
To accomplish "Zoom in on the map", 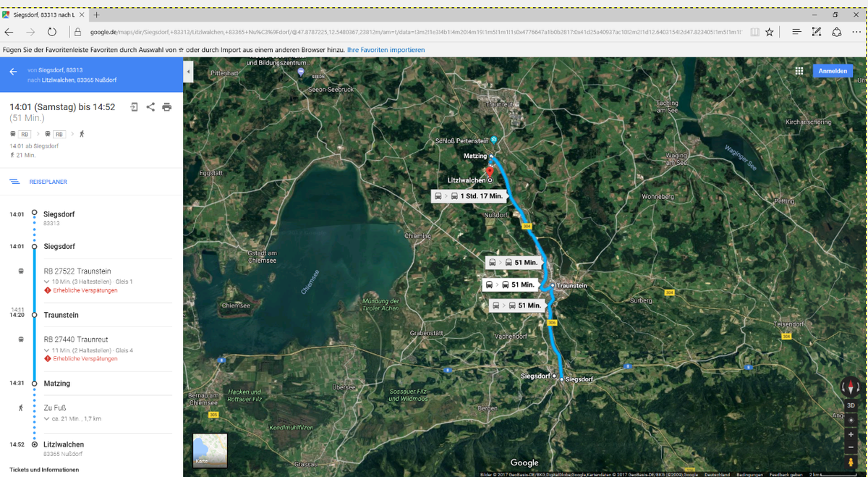I will [x=851, y=435].
